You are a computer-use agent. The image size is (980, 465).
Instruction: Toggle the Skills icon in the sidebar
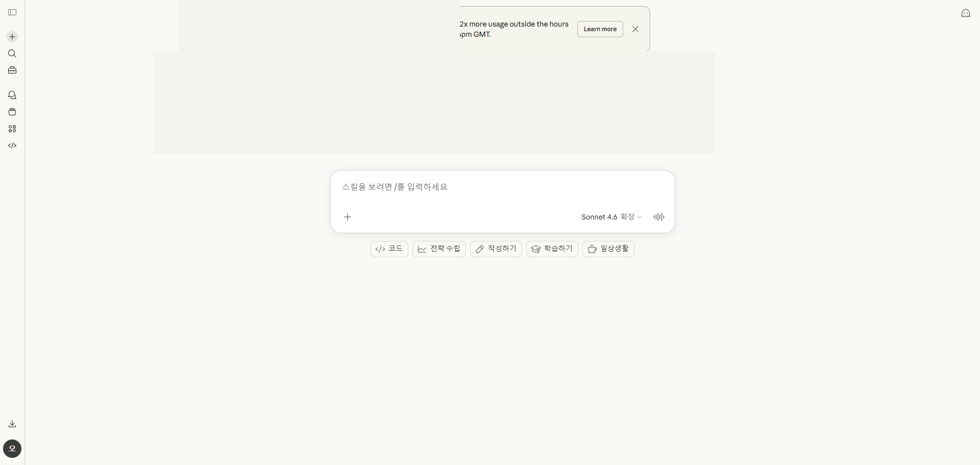[x=12, y=129]
